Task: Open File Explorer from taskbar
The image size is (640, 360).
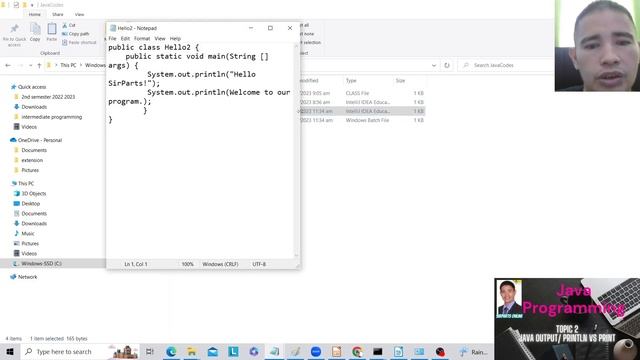Action: (x=192, y=351)
